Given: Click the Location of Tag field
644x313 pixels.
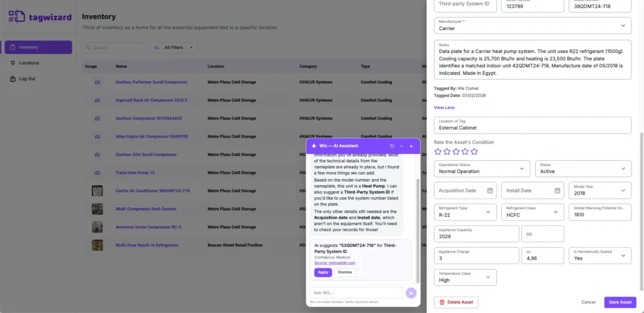Looking at the screenshot, I should 532,125.
